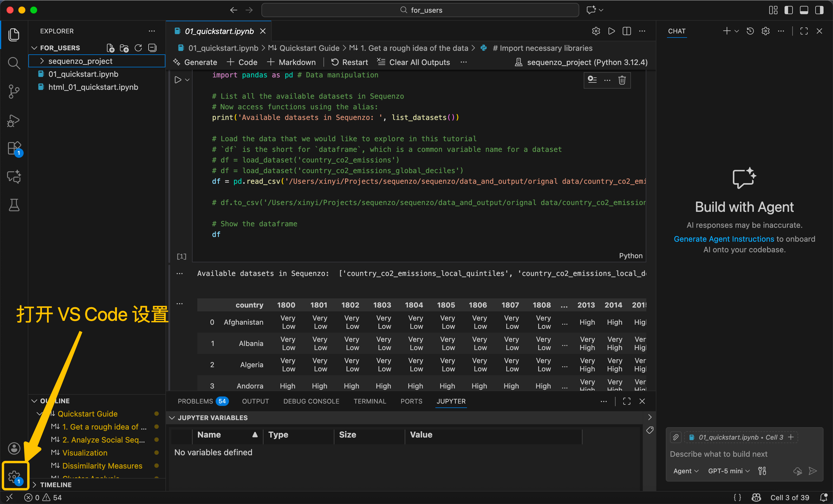Screen dimensions: 833x504
Task: Switch to the TERMINAL tab
Action: point(370,401)
